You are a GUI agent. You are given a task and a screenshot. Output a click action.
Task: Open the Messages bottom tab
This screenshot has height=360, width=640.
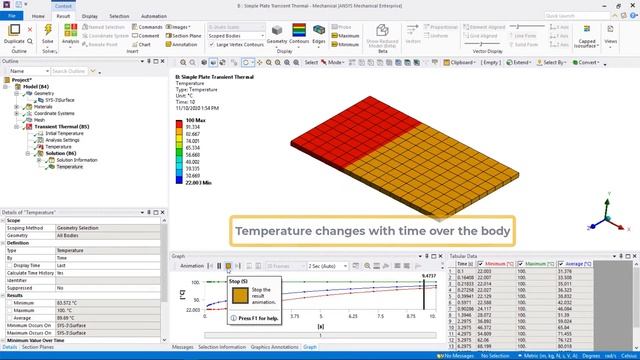(182, 347)
